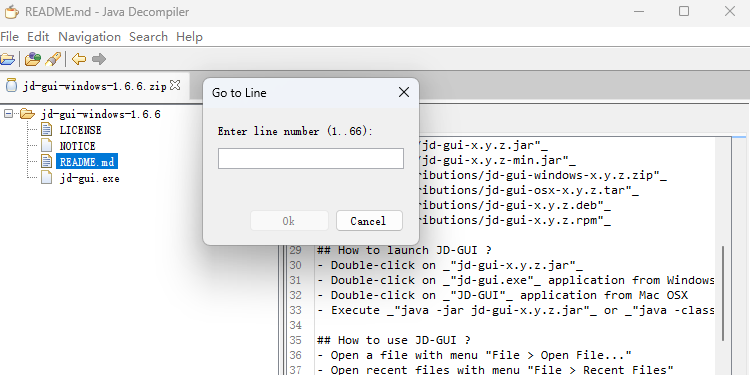Click the NOTICE file icon
Viewport: 750px width, 375px height.
click(x=46, y=145)
